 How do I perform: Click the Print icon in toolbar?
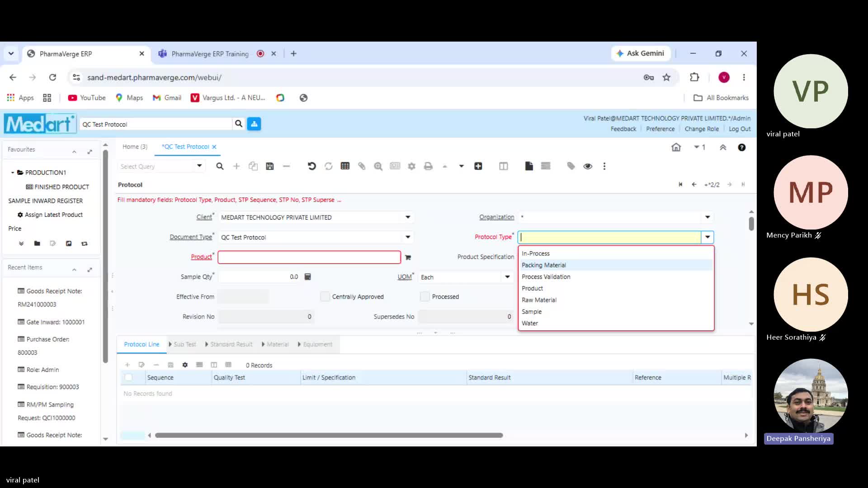pyautogui.click(x=428, y=166)
